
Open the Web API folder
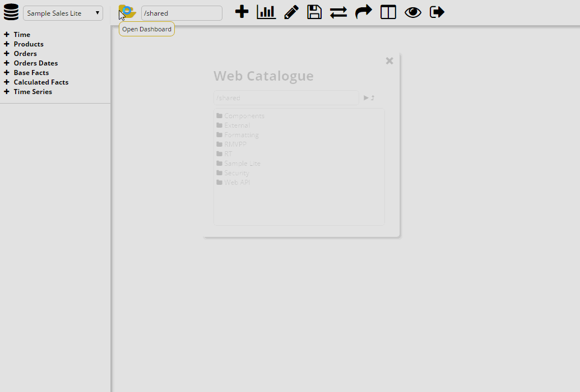pyautogui.click(x=237, y=183)
